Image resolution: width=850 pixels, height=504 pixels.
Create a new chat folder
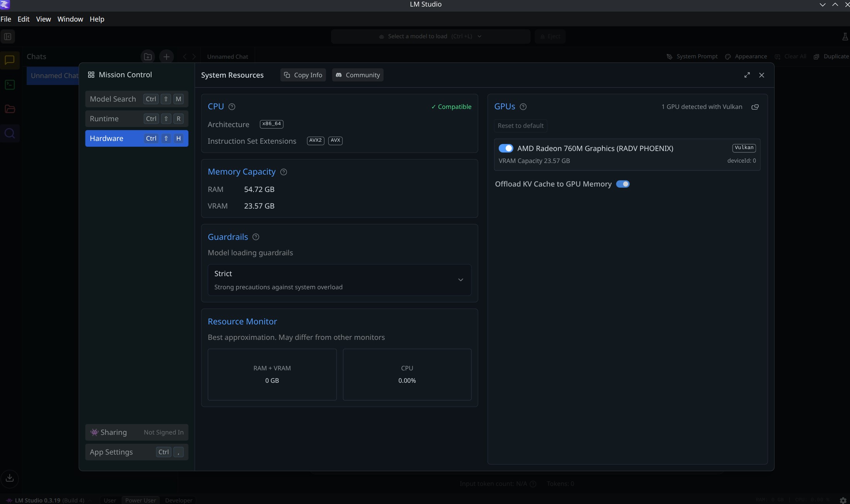148,57
